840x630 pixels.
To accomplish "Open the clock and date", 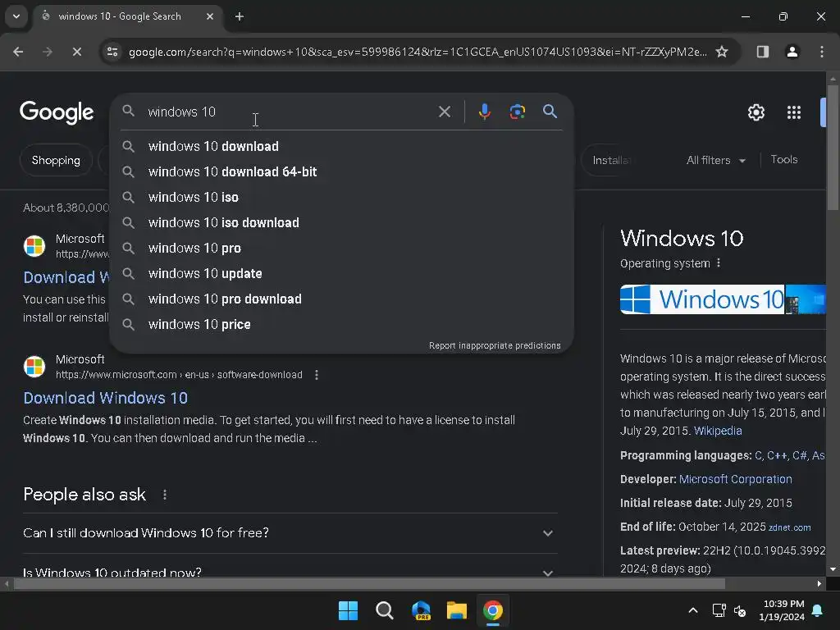I will (782, 610).
